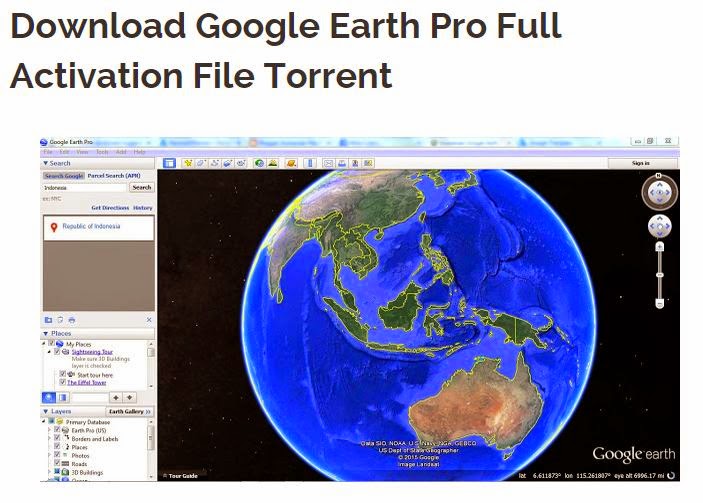
Task: Open the Edit menu
Action: pyautogui.click(x=65, y=152)
